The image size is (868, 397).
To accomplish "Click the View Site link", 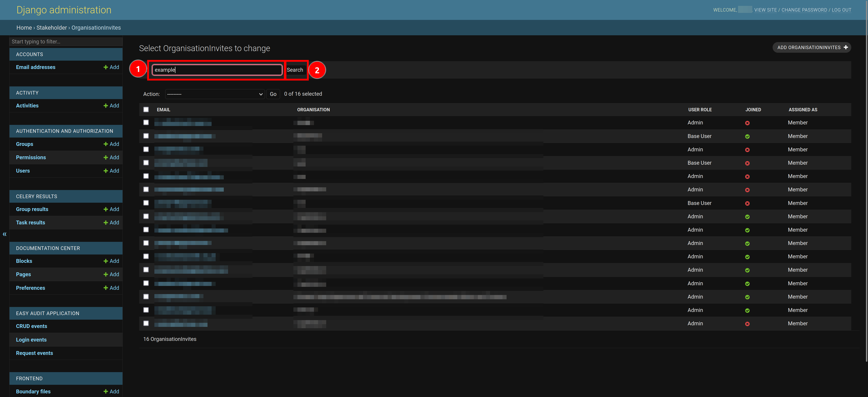I will 765,10.
